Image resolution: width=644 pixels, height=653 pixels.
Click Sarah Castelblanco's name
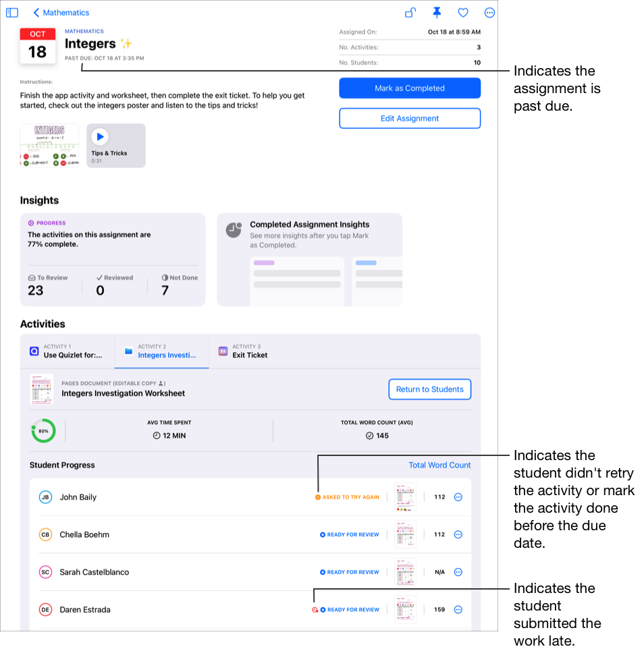point(95,572)
